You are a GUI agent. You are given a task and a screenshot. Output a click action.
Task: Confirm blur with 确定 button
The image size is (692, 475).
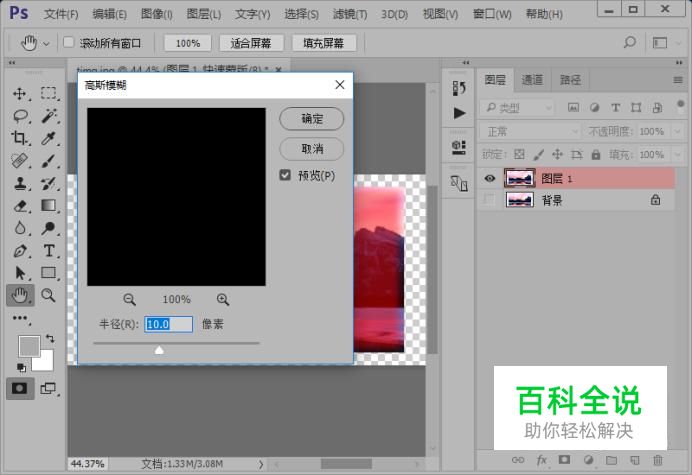tap(312, 118)
